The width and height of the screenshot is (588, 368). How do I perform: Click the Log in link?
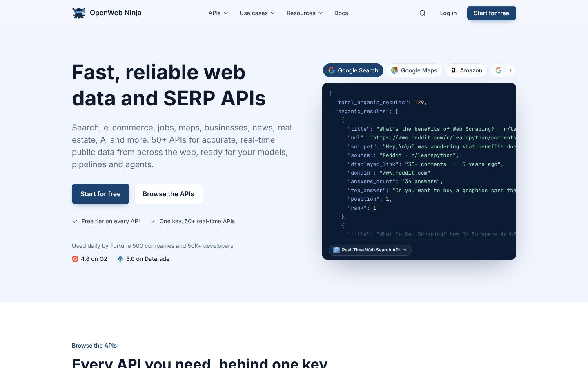[x=448, y=13]
